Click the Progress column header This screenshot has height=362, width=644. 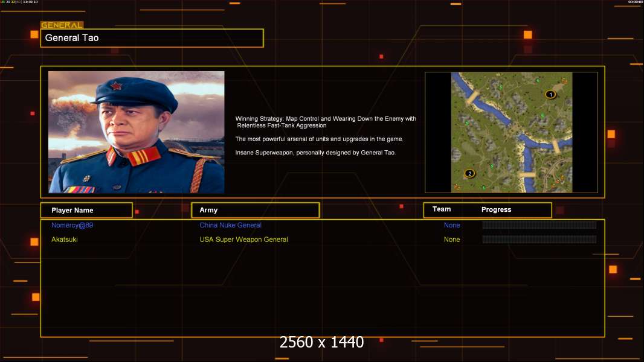point(496,209)
